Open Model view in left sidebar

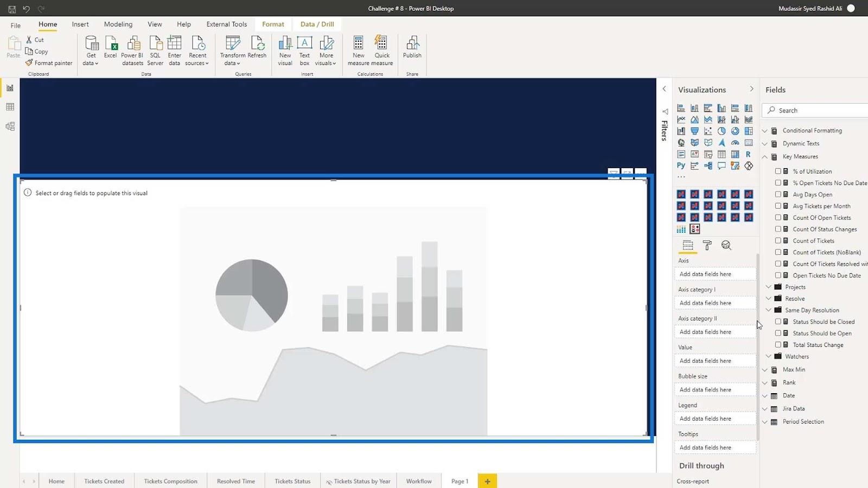click(10, 126)
